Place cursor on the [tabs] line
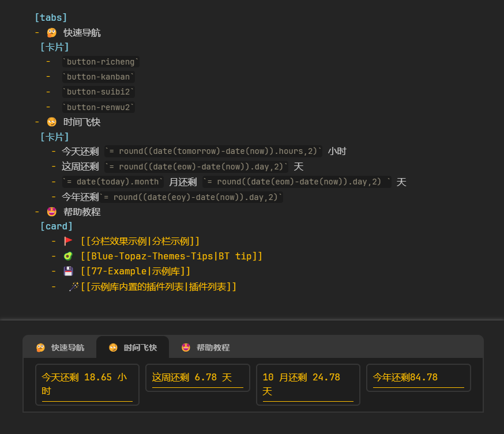The width and height of the screenshot is (504, 434). 51,17
